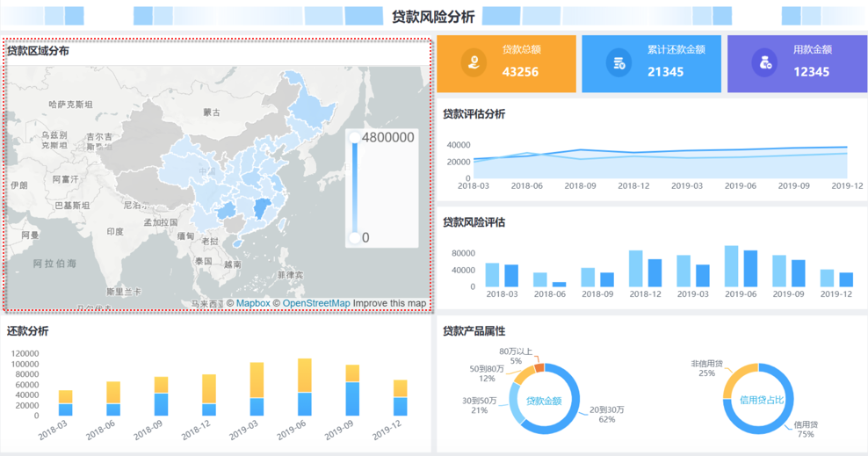The image size is (868, 456).
Task: Click the 2018-06 label in 贷款风险评估 chart
Action: (550, 293)
